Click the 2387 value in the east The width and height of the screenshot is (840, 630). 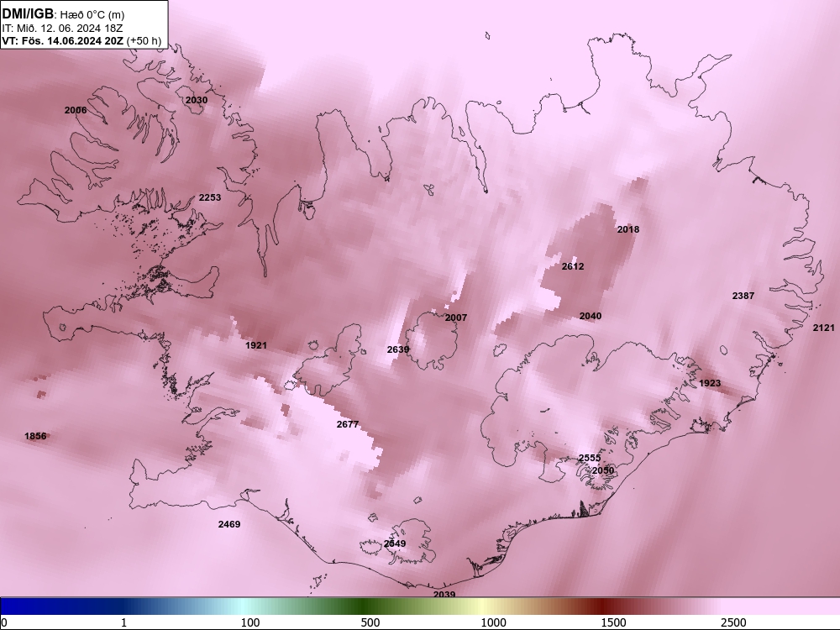coord(743,296)
